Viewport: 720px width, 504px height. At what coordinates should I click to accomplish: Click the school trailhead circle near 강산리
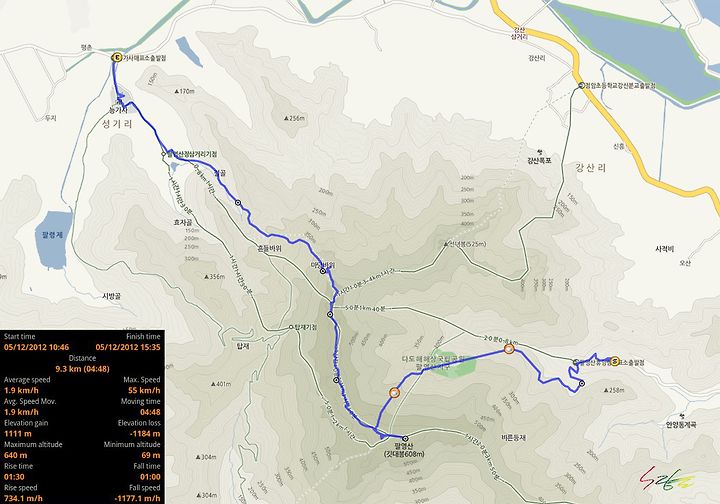pos(581,85)
